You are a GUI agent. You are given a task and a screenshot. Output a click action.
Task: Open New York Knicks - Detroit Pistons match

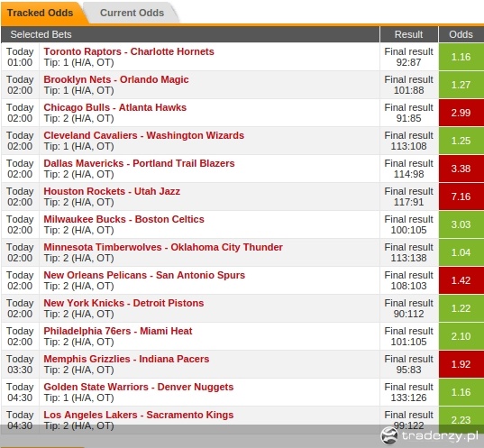pos(123,303)
